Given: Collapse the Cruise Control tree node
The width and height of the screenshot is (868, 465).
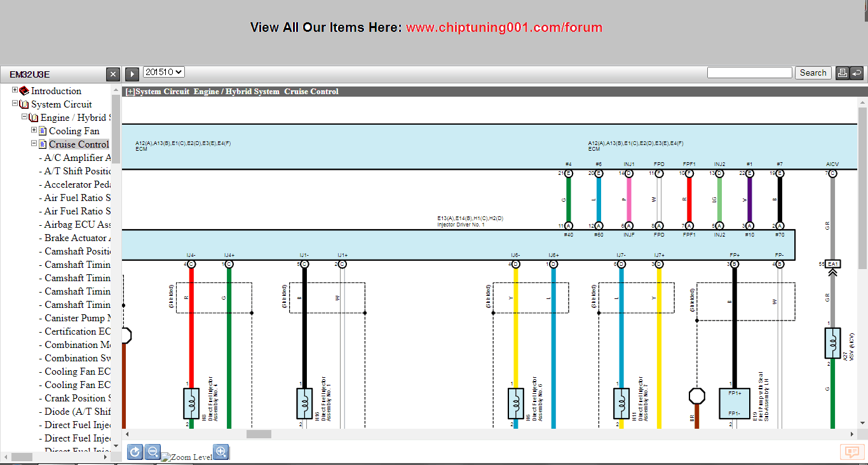Looking at the screenshot, I should (34, 144).
